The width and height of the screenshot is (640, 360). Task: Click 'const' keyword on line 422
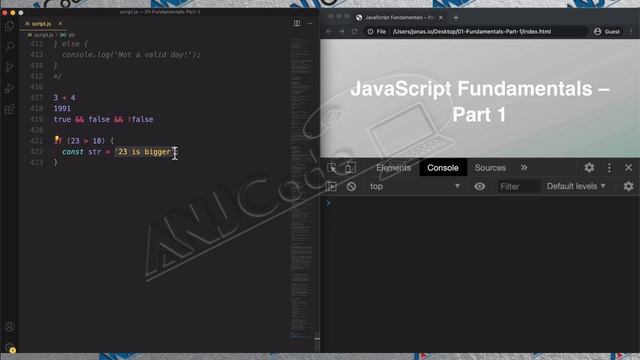tap(73, 152)
